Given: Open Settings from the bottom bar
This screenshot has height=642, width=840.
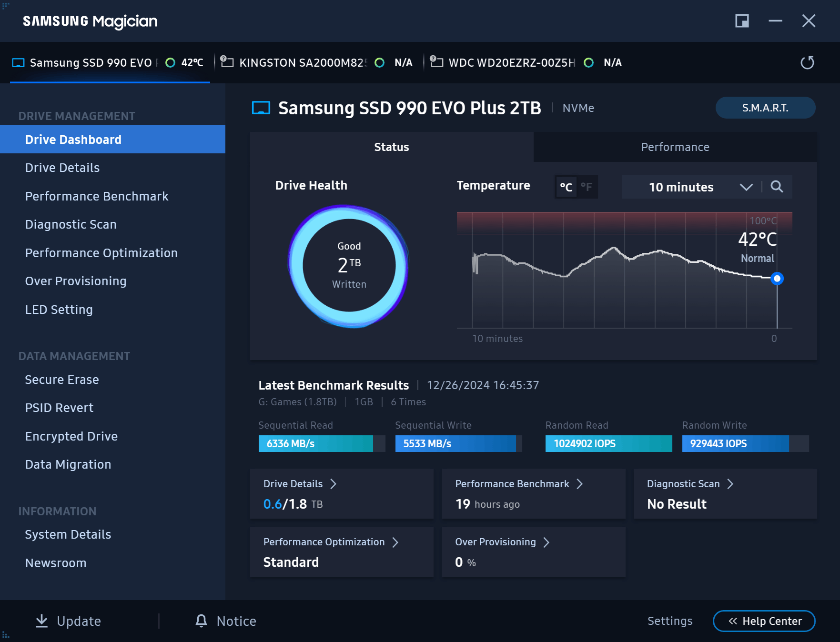Looking at the screenshot, I should pos(669,621).
